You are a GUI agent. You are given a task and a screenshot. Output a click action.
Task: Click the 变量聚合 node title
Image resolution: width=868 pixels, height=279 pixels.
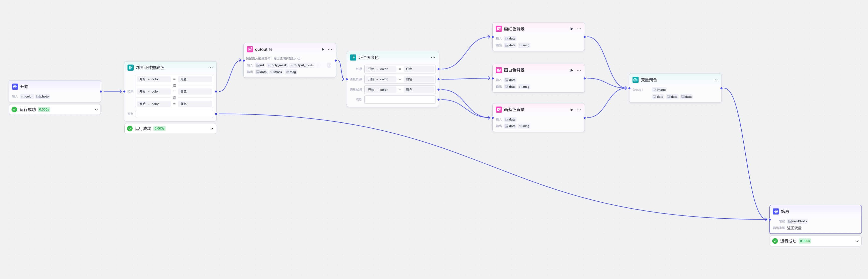click(649, 80)
